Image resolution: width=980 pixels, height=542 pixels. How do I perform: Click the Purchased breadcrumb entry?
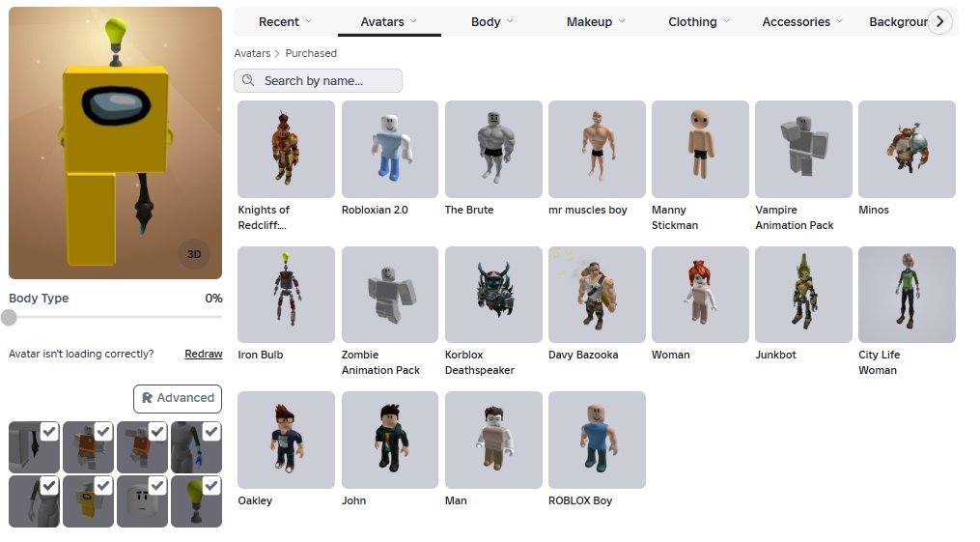[311, 53]
